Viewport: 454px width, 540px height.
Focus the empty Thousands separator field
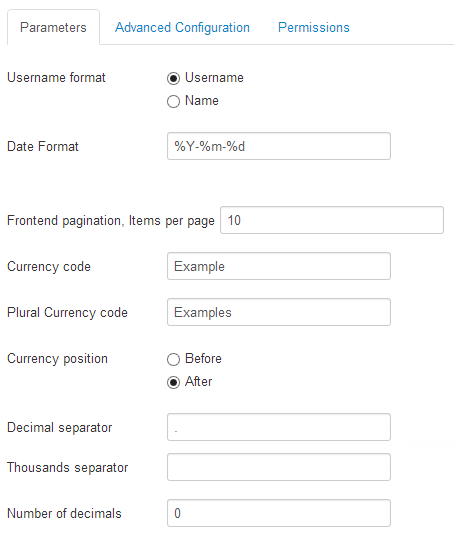[279, 467]
